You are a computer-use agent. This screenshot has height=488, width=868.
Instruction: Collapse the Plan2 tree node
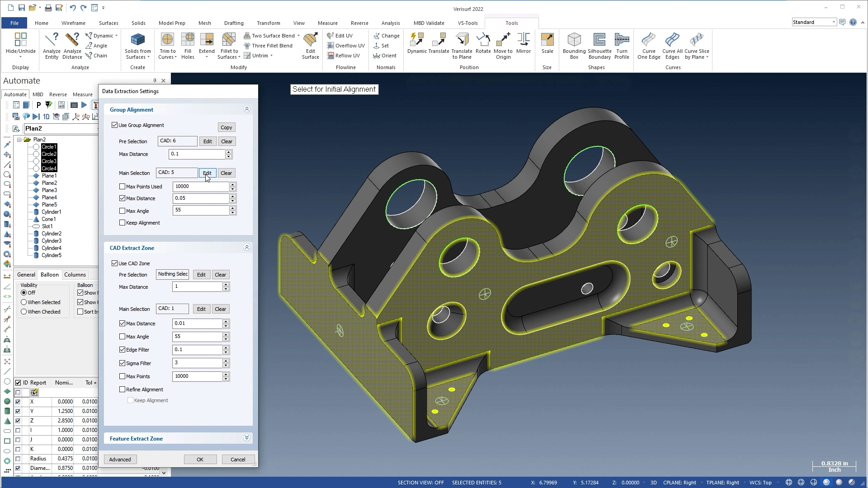(19, 140)
